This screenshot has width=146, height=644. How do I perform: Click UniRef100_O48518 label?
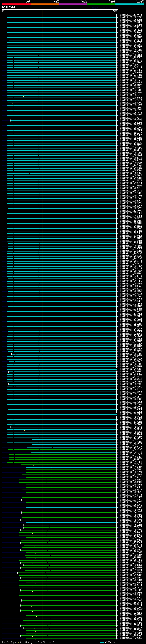131,389
